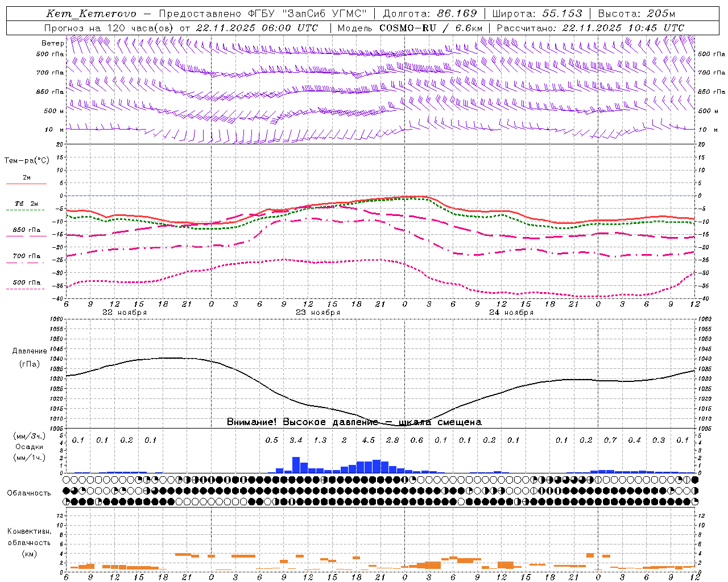Click the 3-hour precipitation value "0.3"
728x582 pixels.
659,440
